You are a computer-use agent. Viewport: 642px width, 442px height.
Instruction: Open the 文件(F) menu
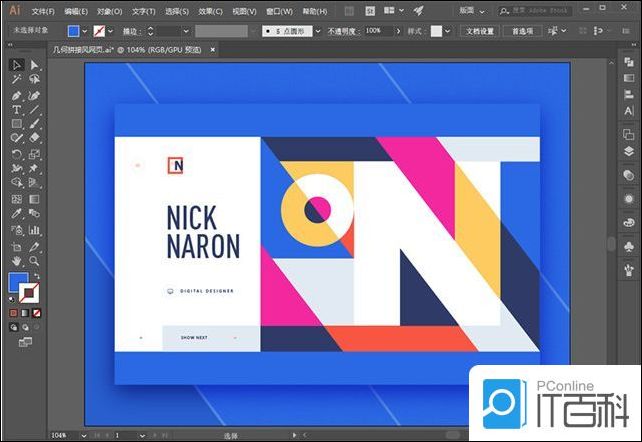click(43, 11)
